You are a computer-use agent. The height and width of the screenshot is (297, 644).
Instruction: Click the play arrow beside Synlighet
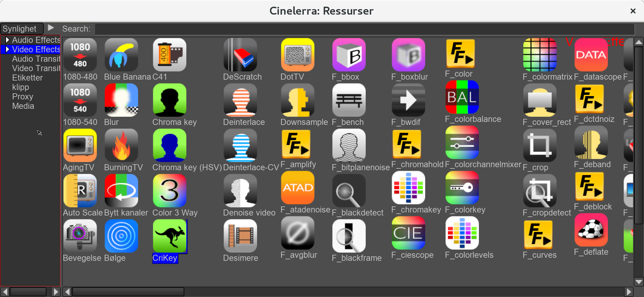tap(51, 28)
